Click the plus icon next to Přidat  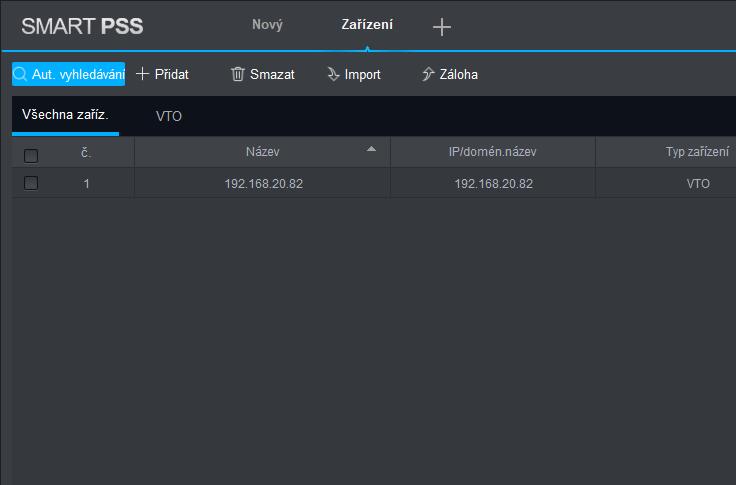pyautogui.click(x=142, y=74)
